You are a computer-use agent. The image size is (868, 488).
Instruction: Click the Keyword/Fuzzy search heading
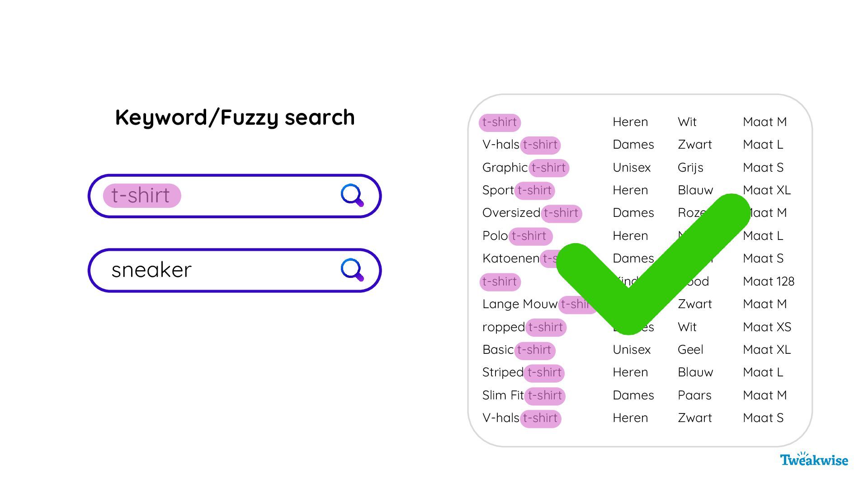pyautogui.click(x=235, y=117)
